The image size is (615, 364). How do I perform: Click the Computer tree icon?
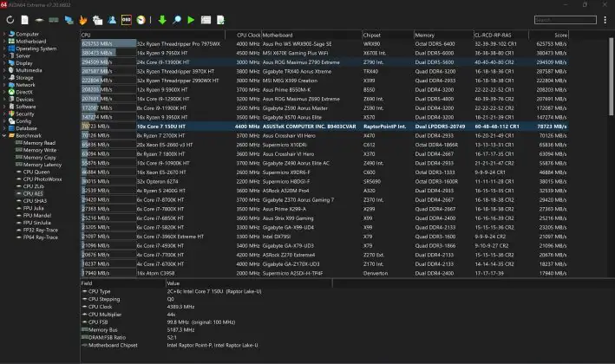pyautogui.click(x=12, y=34)
